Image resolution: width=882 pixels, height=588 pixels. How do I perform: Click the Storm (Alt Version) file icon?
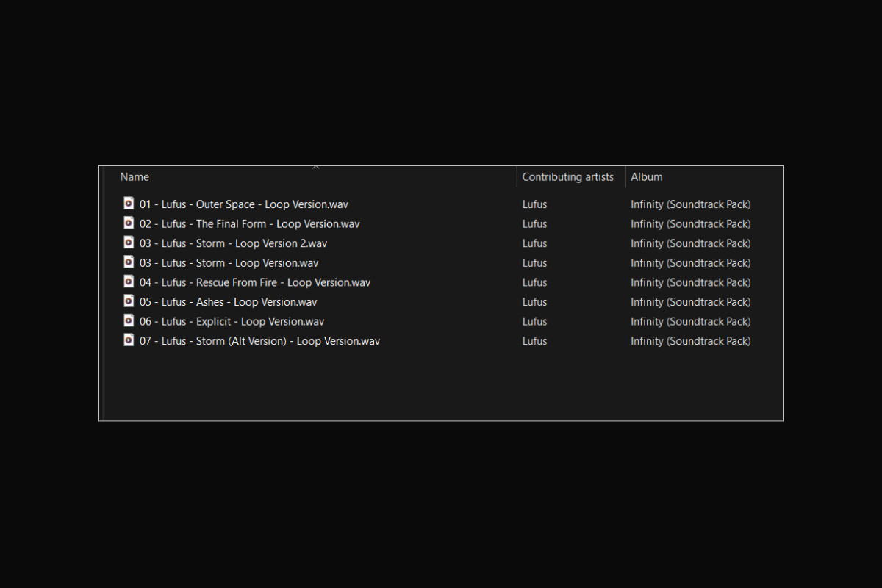pyautogui.click(x=129, y=340)
